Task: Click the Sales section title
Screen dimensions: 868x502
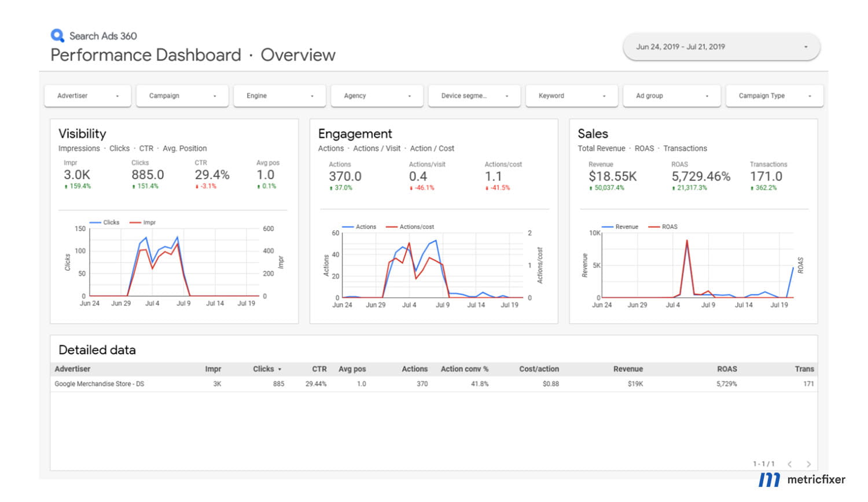Action: click(593, 134)
